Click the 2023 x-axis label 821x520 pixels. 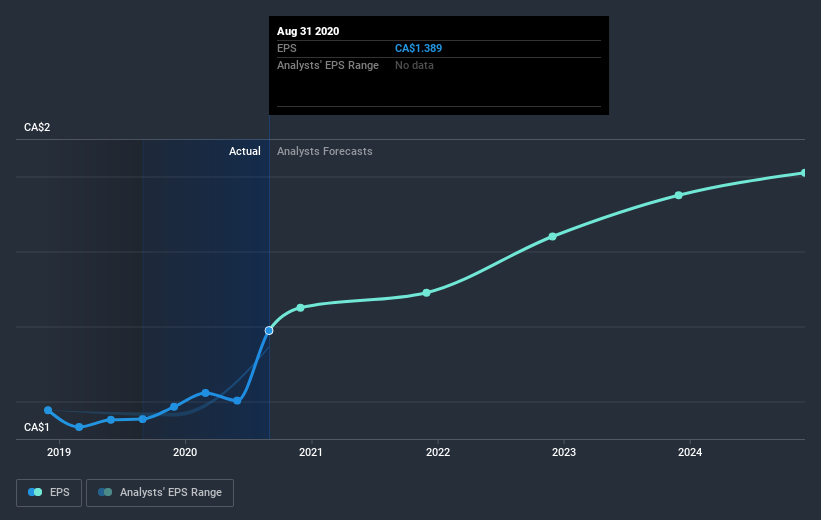pos(564,452)
